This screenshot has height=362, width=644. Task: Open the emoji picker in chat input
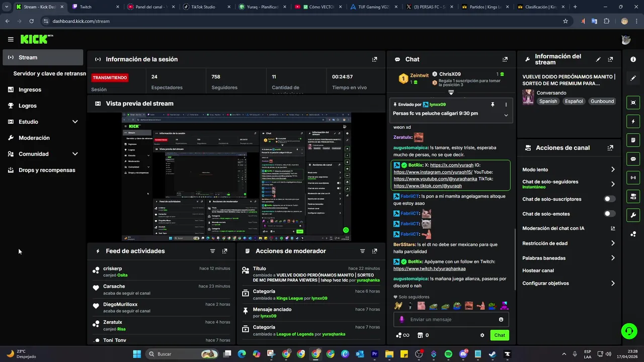[501, 319]
